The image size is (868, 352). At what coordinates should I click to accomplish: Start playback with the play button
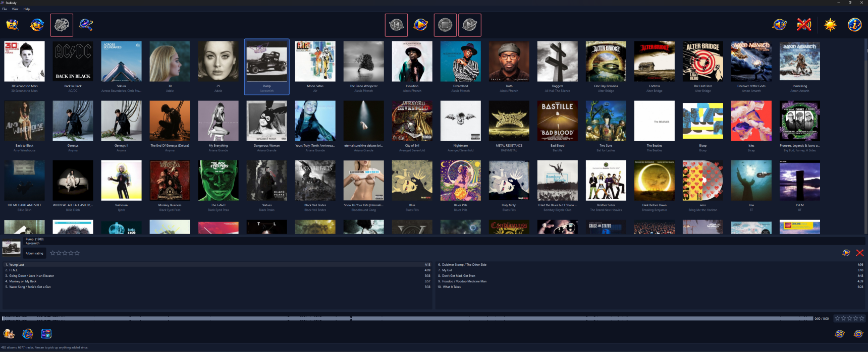(x=420, y=25)
